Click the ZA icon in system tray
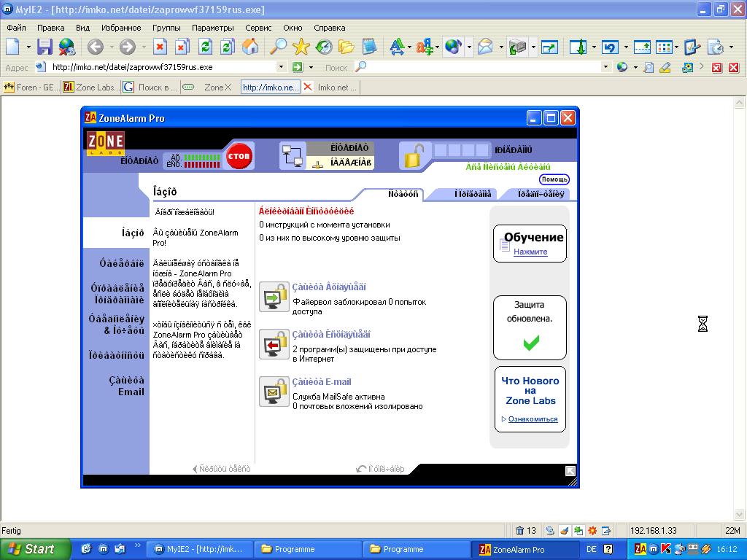 [640, 549]
